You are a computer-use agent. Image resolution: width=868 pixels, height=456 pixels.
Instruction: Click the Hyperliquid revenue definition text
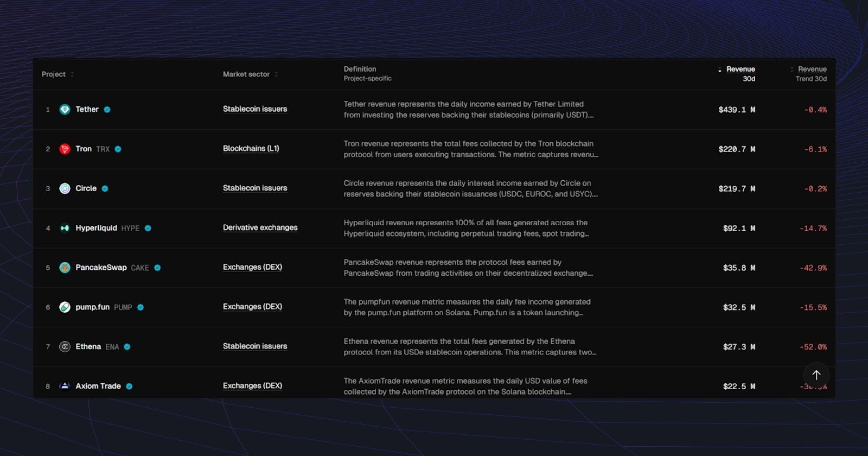coord(467,228)
